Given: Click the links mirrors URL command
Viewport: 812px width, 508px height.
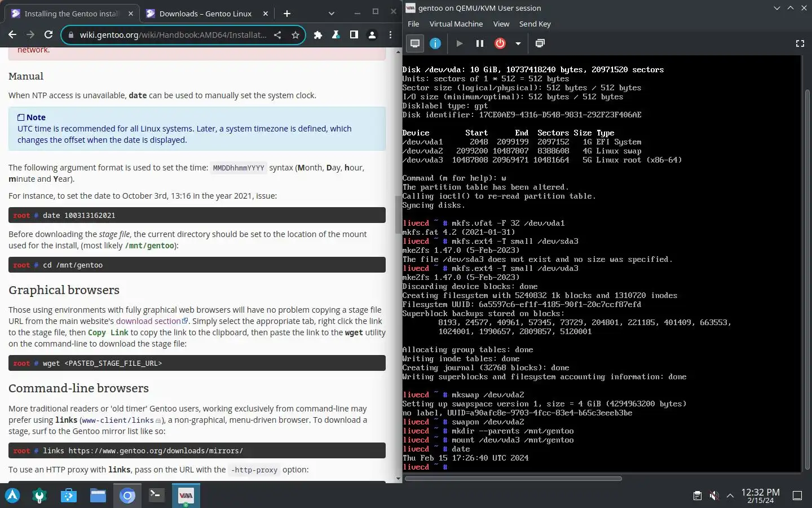Looking at the screenshot, I should coord(197,450).
